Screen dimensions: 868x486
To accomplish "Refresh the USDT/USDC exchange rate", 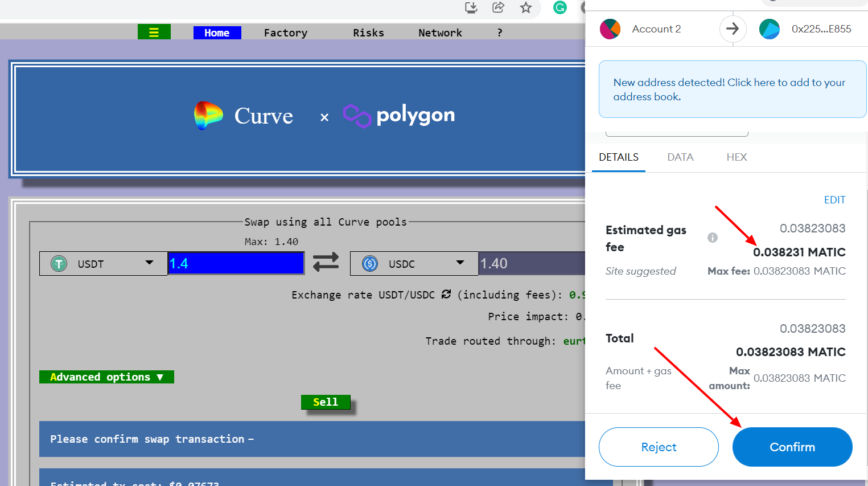I will tap(446, 295).
